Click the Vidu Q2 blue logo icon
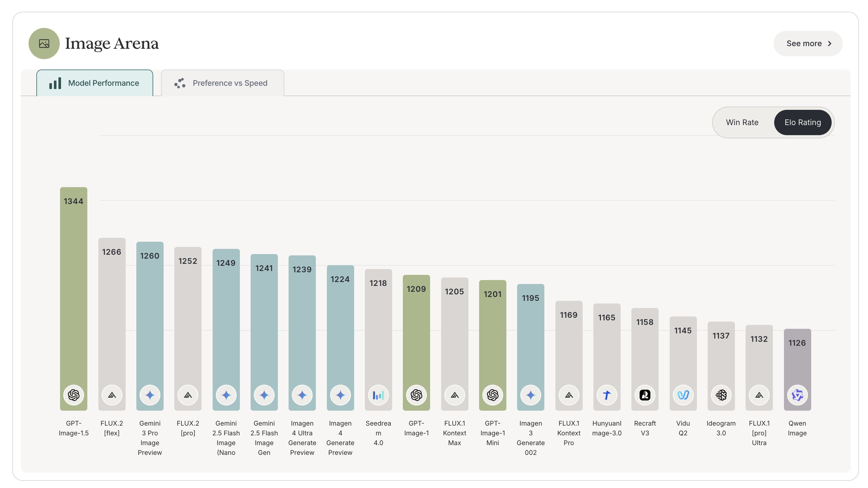This screenshot has width=868, height=488. (x=683, y=395)
